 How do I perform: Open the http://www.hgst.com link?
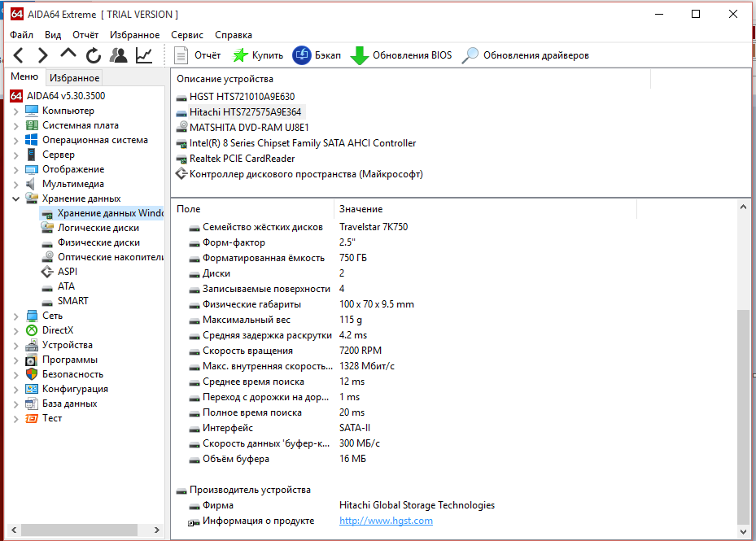click(x=387, y=521)
